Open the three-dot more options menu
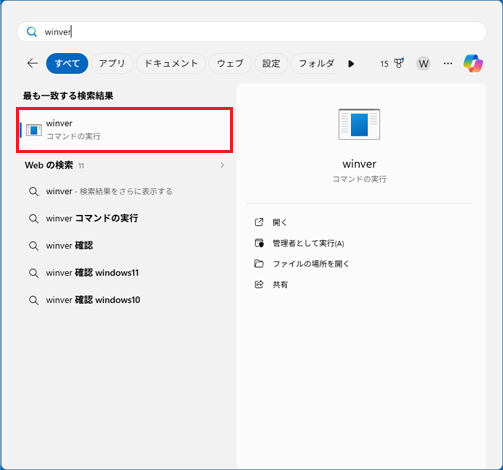503x470 pixels. click(x=448, y=63)
